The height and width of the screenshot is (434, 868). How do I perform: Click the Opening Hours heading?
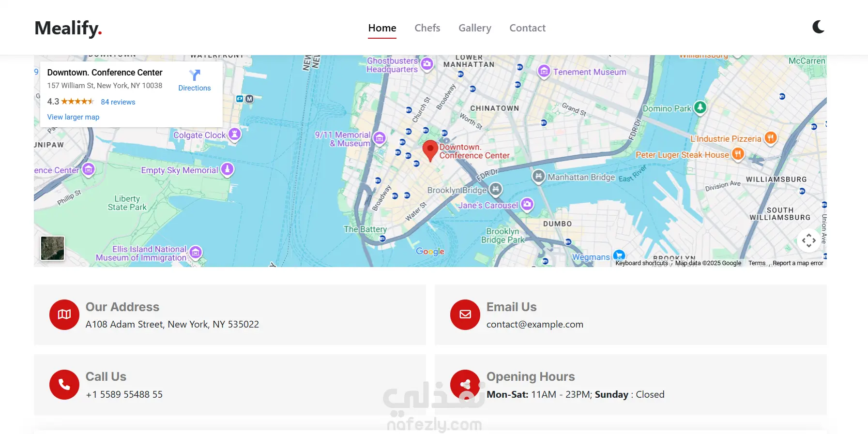pos(531,377)
